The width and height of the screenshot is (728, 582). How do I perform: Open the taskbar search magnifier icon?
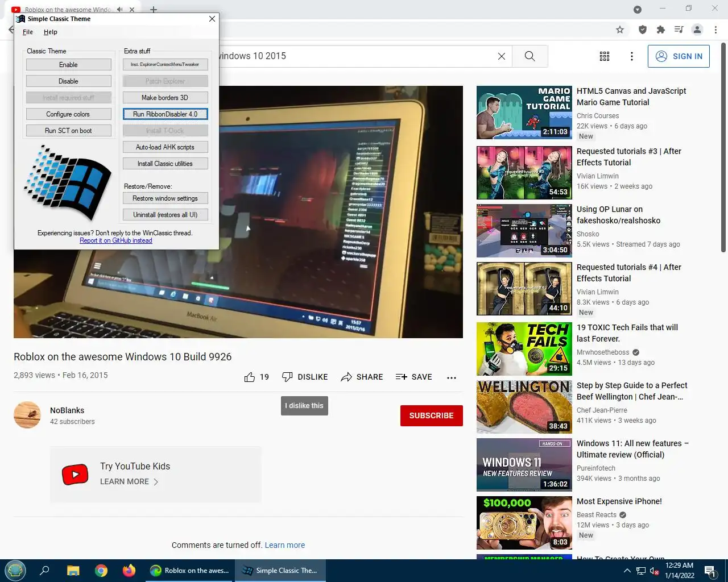point(44,571)
